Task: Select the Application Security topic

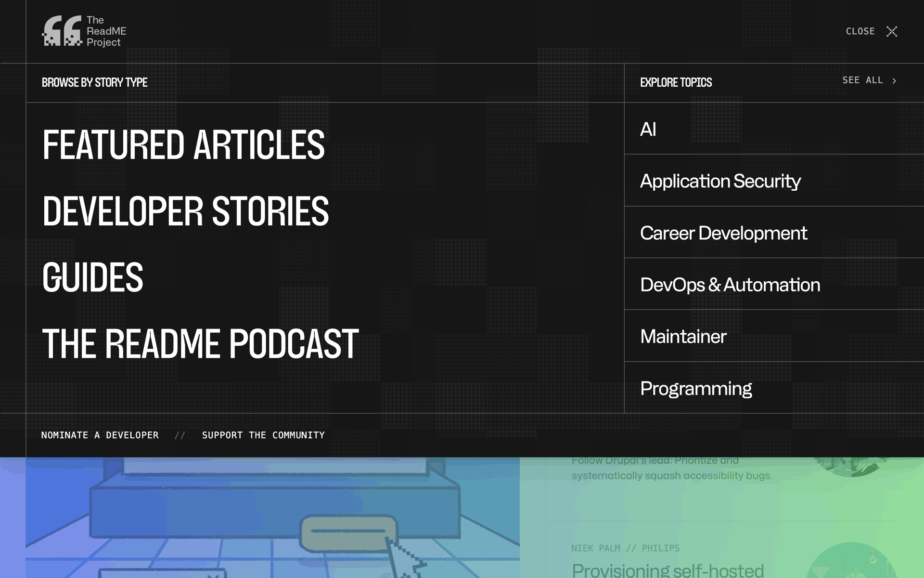Action: pyautogui.click(x=720, y=181)
